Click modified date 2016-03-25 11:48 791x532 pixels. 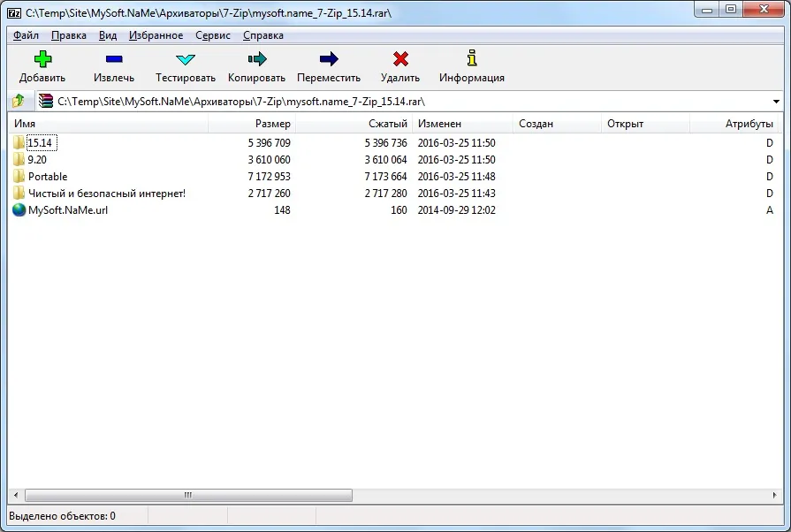457,177
